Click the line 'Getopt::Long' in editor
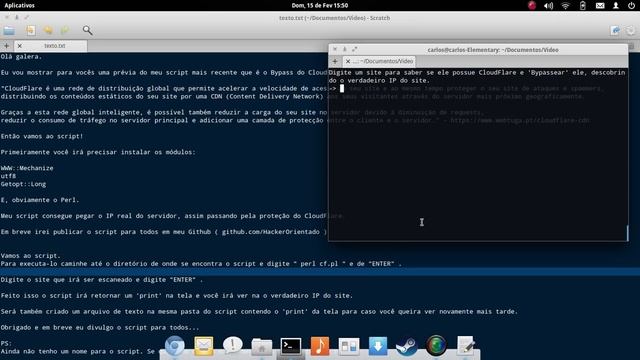This screenshot has height=360, width=640. pos(23,184)
